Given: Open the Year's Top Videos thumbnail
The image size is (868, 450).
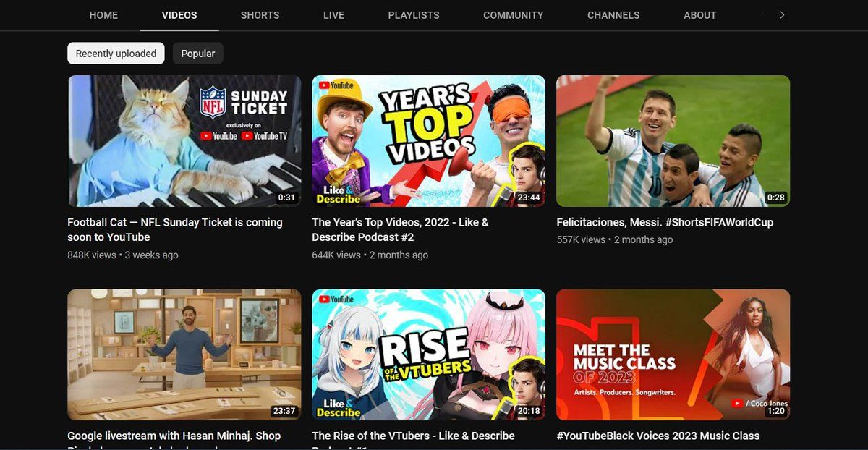Looking at the screenshot, I should (428, 141).
